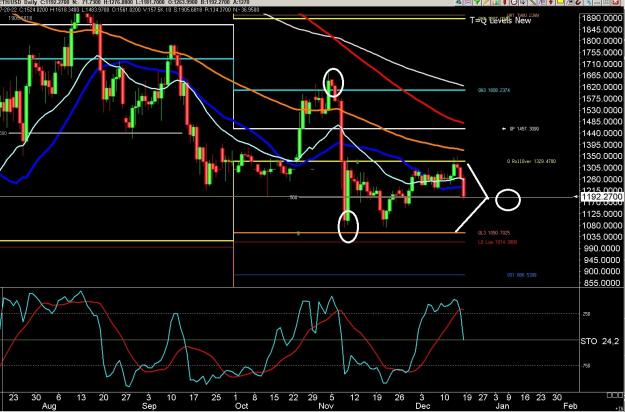Image resolution: width=625 pixels, height=412 pixels.
Task: Click the clock icon in top toolbar
Action: [514, 2]
